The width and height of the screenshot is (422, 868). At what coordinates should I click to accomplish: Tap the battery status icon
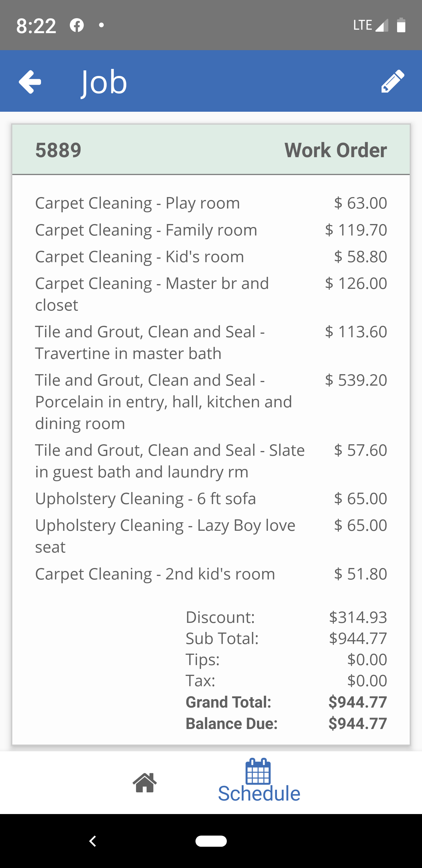401,25
